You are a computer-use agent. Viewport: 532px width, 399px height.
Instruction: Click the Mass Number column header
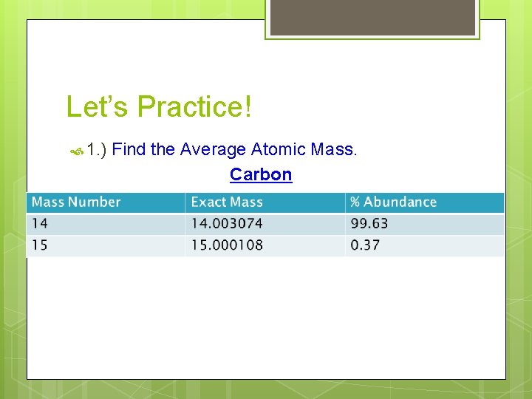pos(106,202)
